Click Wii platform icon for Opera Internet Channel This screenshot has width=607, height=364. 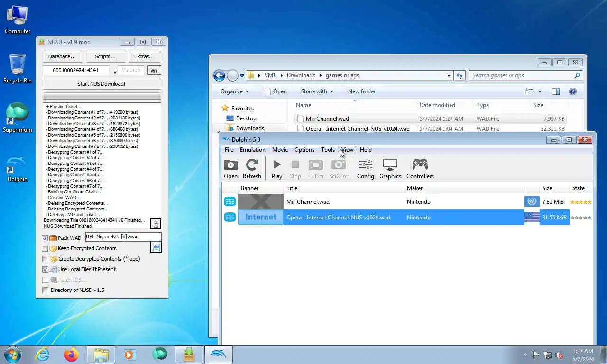click(230, 218)
